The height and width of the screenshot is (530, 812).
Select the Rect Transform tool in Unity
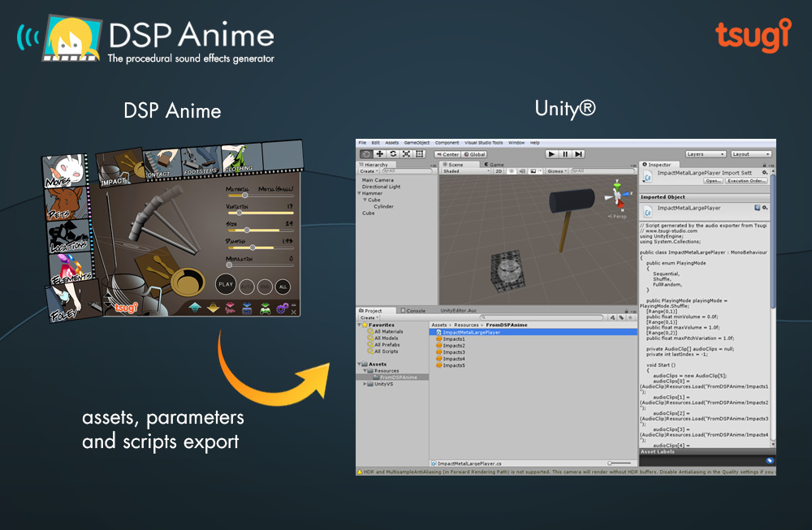point(420,154)
